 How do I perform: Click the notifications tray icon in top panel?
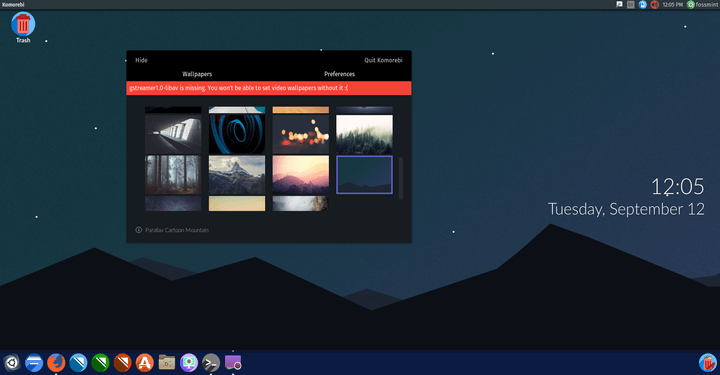[619, 5]
